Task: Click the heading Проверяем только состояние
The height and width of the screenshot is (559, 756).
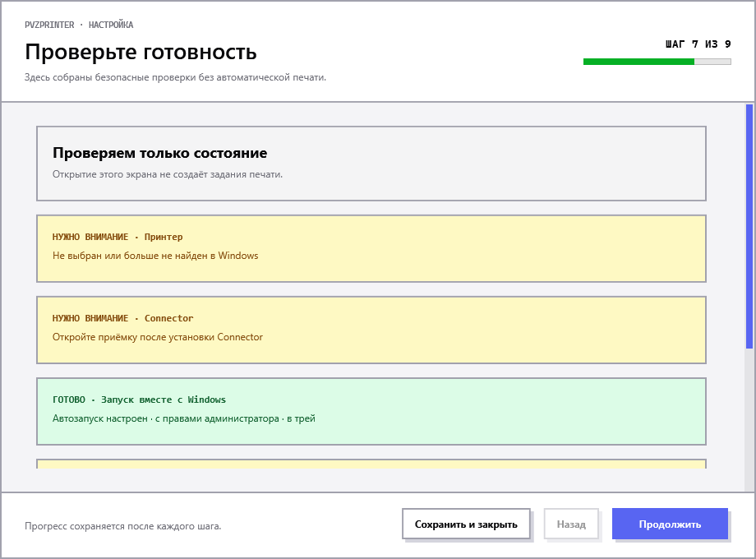Action: (x=159, y=153)
